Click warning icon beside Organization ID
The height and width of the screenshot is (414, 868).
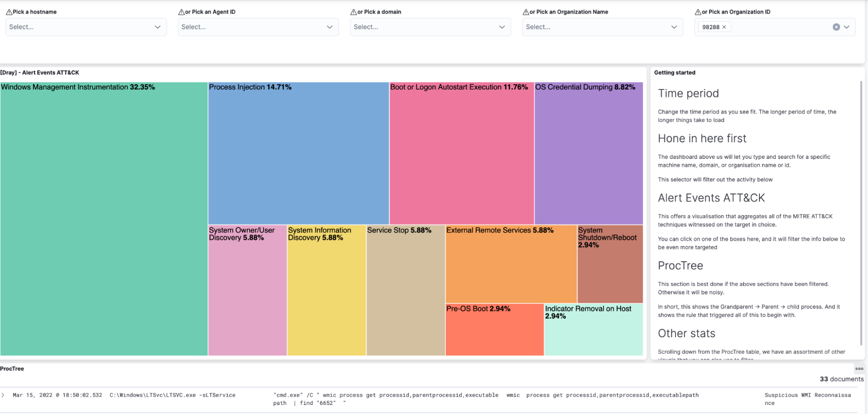698,12
